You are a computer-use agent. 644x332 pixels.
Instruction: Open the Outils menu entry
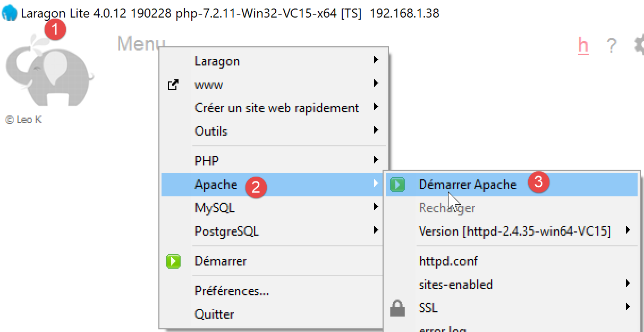click(211, 131)
